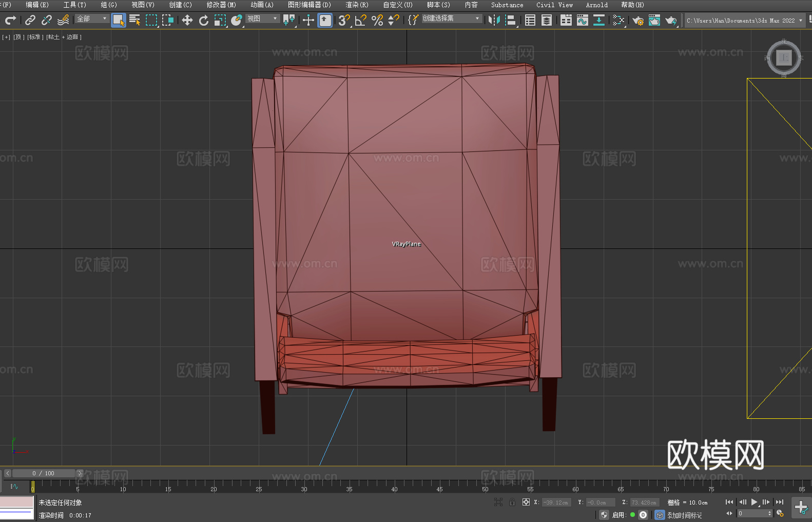Screen dimensions: 812x522
Task: Click time slider left arrow
Action: [8, 473]
